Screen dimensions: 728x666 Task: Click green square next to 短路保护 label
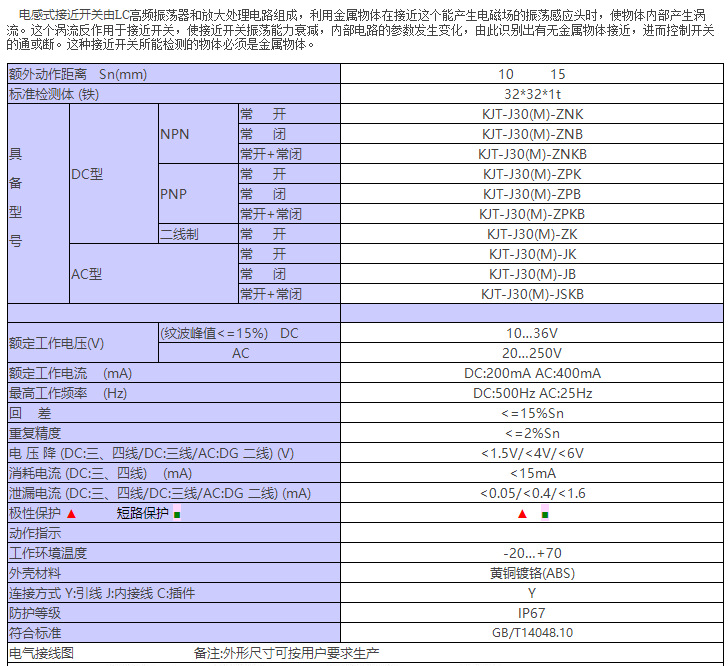tap(177, 514)
